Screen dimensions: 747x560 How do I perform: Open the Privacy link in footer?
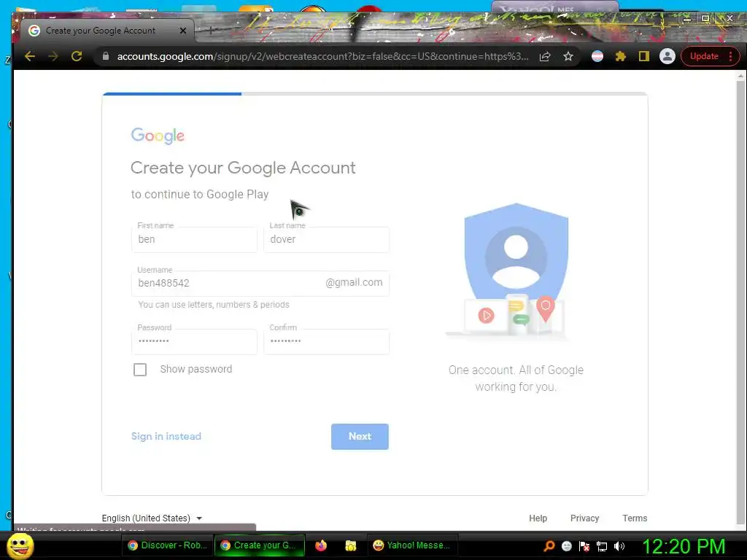point(584,518)
